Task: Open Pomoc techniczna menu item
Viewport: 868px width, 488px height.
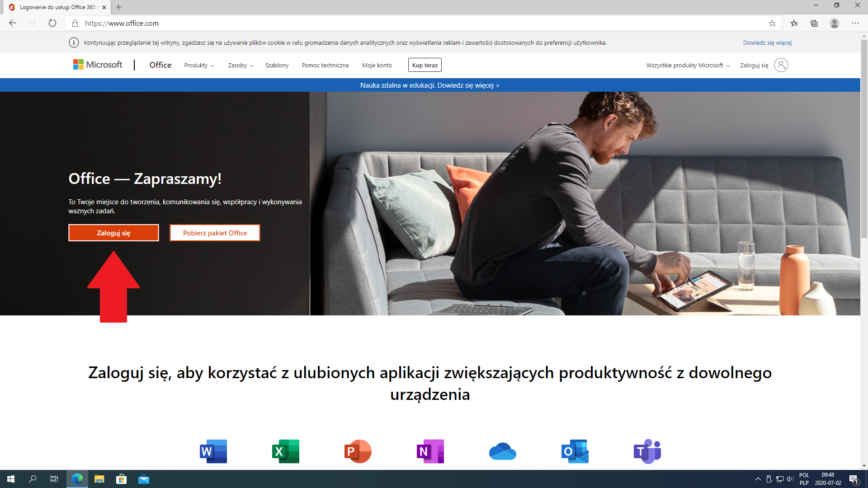Action: point(325,65)
